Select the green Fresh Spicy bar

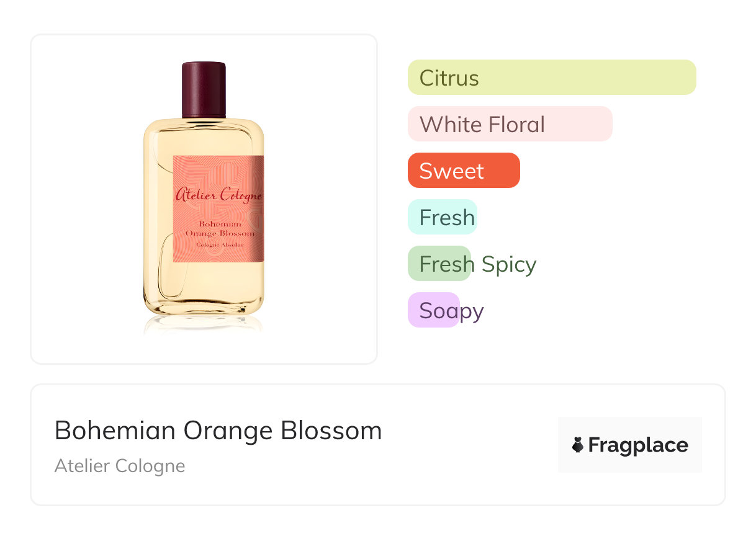(439, 264)
